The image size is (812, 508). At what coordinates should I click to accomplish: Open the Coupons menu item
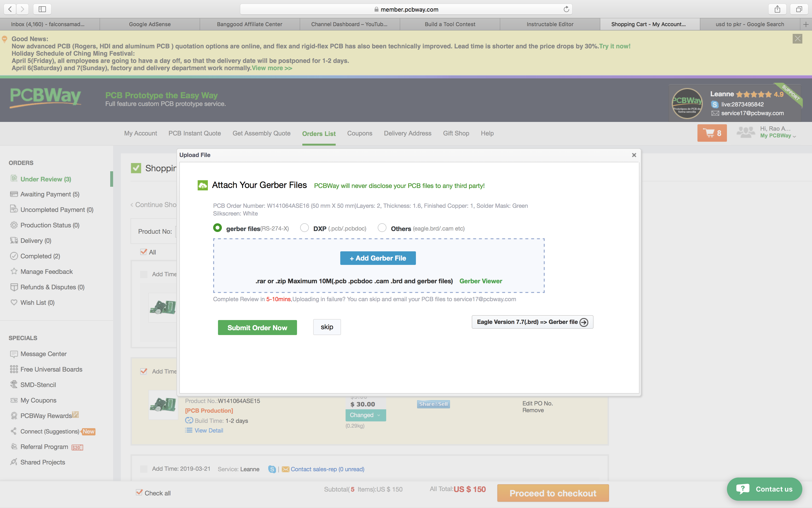click(x=360, y=133)
